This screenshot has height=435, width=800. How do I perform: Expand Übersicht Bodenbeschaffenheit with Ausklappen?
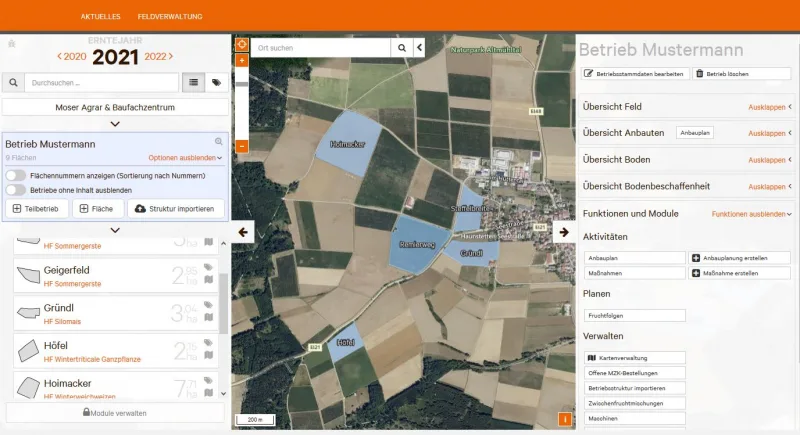pyautogui.click(x=770, y=187)
